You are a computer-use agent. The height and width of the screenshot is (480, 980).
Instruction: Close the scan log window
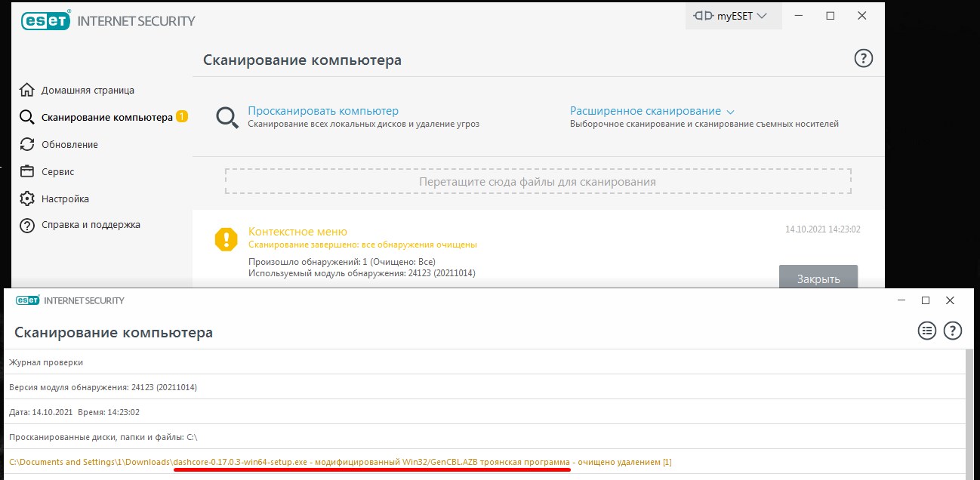[x=950, y=300]
